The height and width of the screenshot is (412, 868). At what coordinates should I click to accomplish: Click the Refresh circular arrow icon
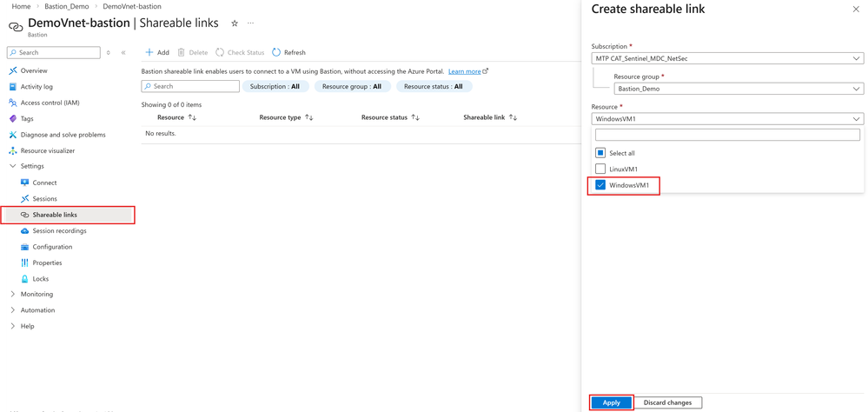276,53
